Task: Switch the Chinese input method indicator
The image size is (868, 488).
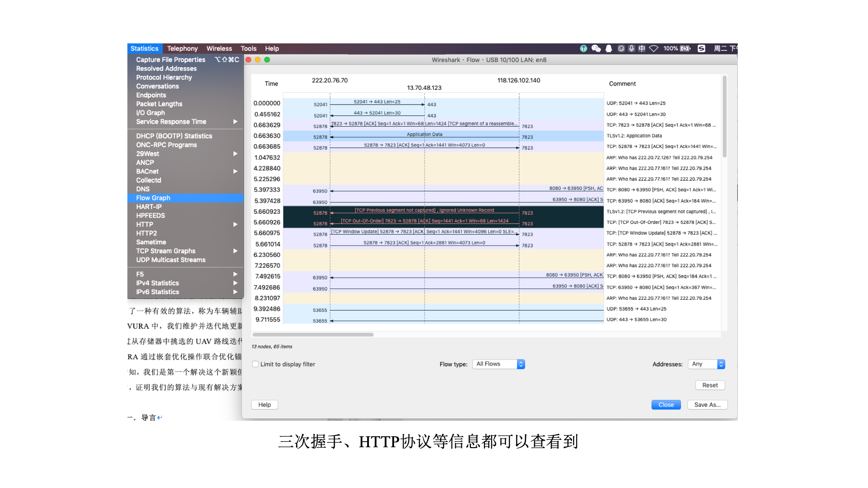Action: [641, 49]
